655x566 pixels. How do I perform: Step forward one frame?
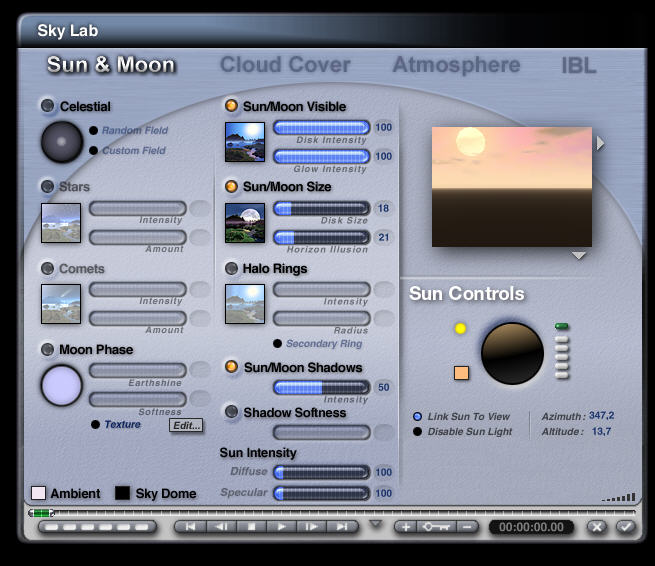[x=312, y=527]
